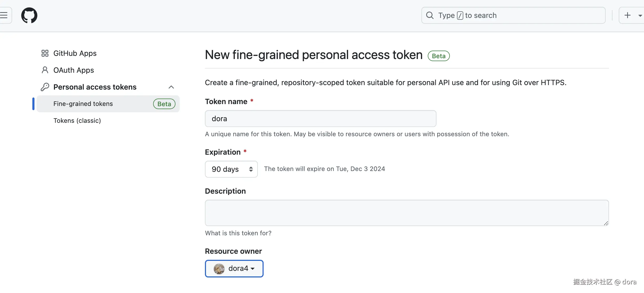Click the Token name input field
644x293 pixels.
pyautogui.click(x=320, y=119)
